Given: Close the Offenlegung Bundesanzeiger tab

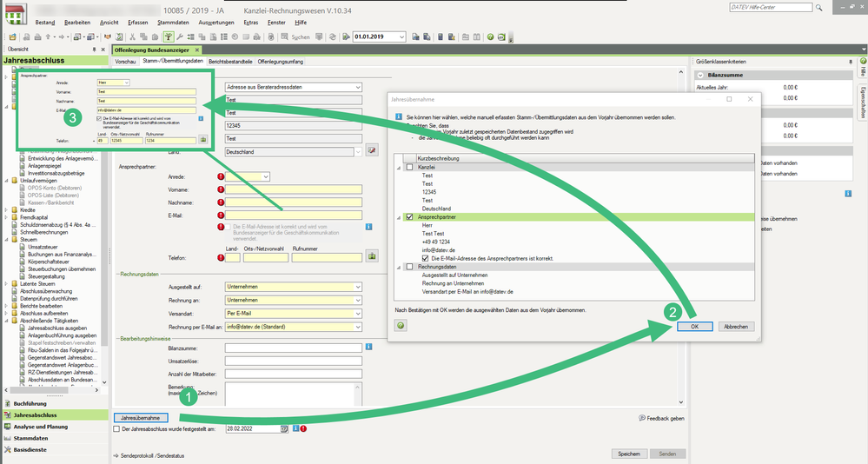Looking at the screenshot, I should coord(196,50).
